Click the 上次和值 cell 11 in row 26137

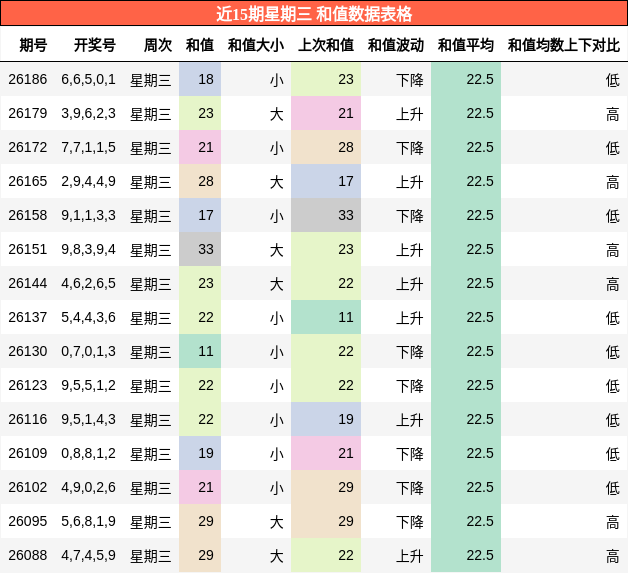[x=326, y=318]
